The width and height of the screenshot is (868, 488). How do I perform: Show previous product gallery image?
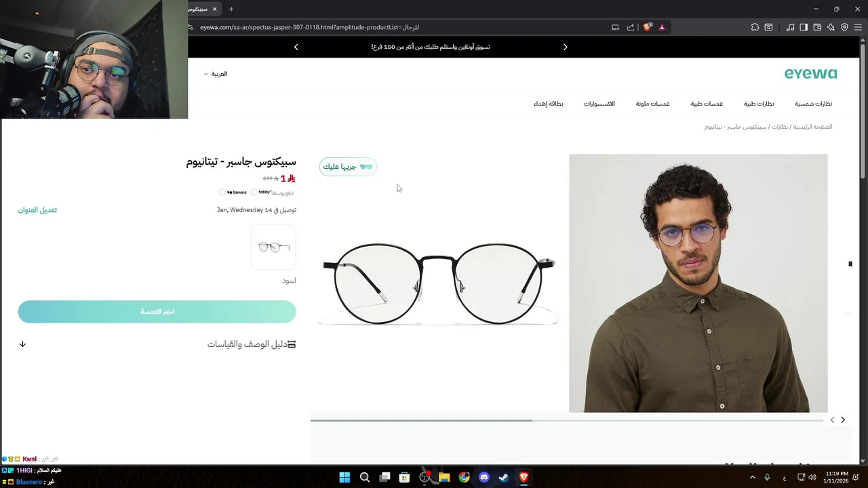coord(833,420)
